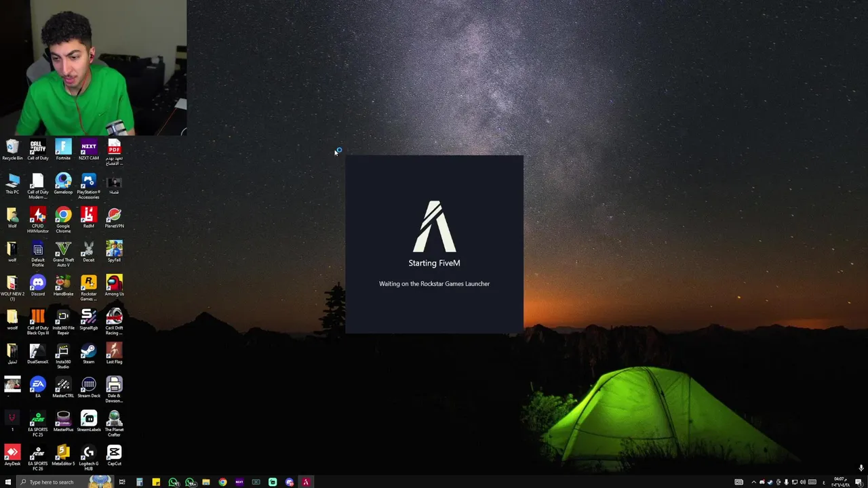Open PlayStation Accessories shortcut
This screenshot has width=868, height=488.
click(x=89, y=186)
